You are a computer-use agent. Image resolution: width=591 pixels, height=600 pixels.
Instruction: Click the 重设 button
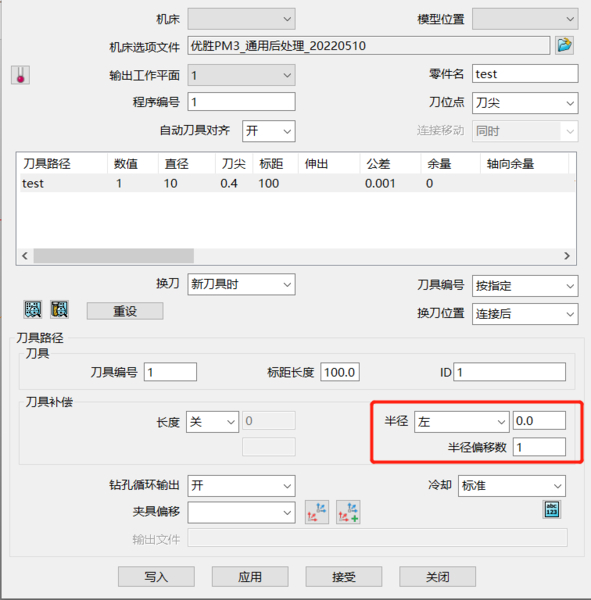125,311
